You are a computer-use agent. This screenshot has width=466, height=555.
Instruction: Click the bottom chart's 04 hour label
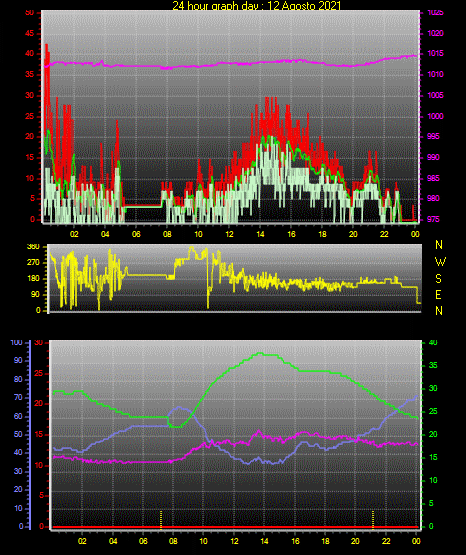pyautogui.click(x=113, y=541)
